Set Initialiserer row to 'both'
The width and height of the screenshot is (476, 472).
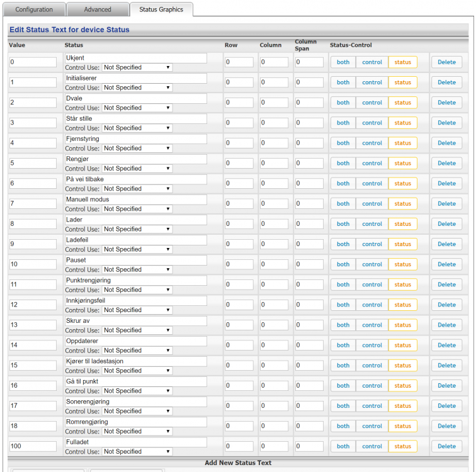[x=343, y=82]
